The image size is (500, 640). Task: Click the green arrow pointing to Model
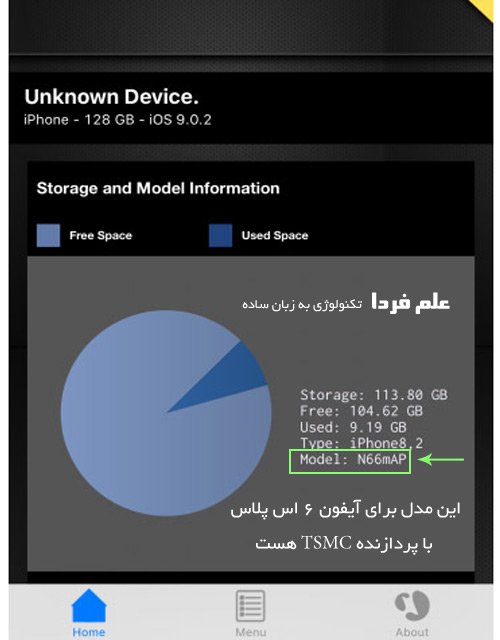tap(442, 460)
